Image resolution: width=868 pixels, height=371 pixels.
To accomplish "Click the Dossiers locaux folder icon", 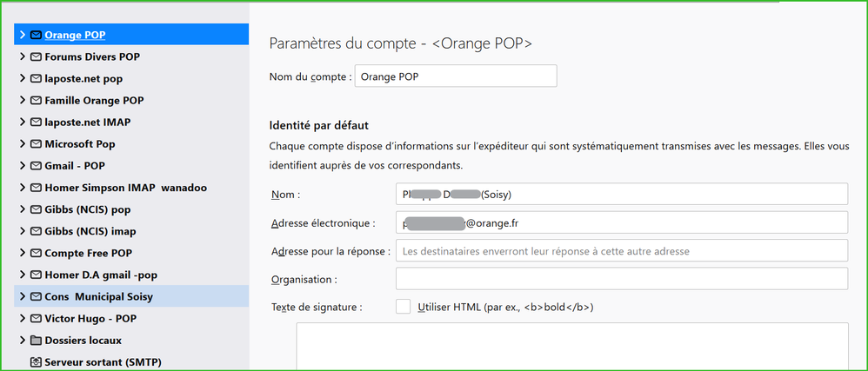I will [36, 340].
